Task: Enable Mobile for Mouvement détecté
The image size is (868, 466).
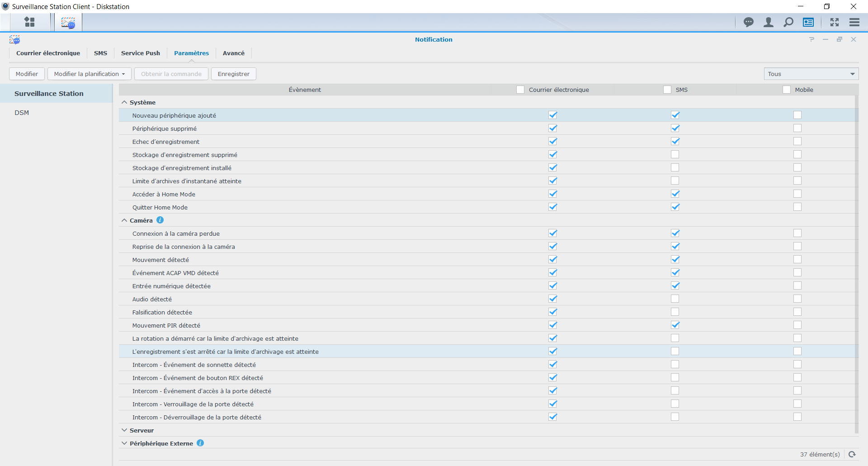Action: [797, 260]
